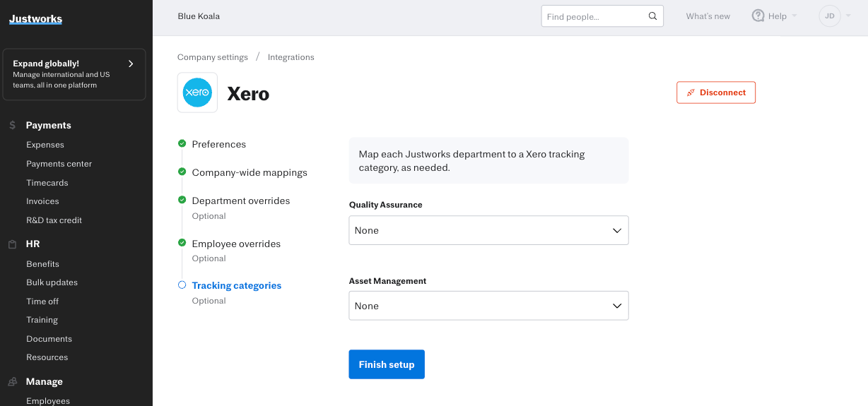Disconnect the Xero integration
The width and height of the screenshot is (868, 406).
pos(715,92)
